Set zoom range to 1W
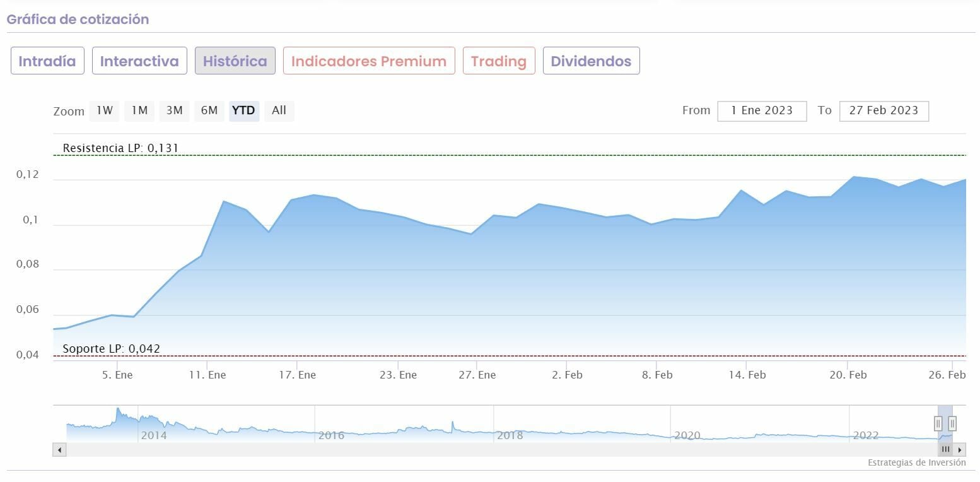The image size is (980, 482). click(105, 110)
